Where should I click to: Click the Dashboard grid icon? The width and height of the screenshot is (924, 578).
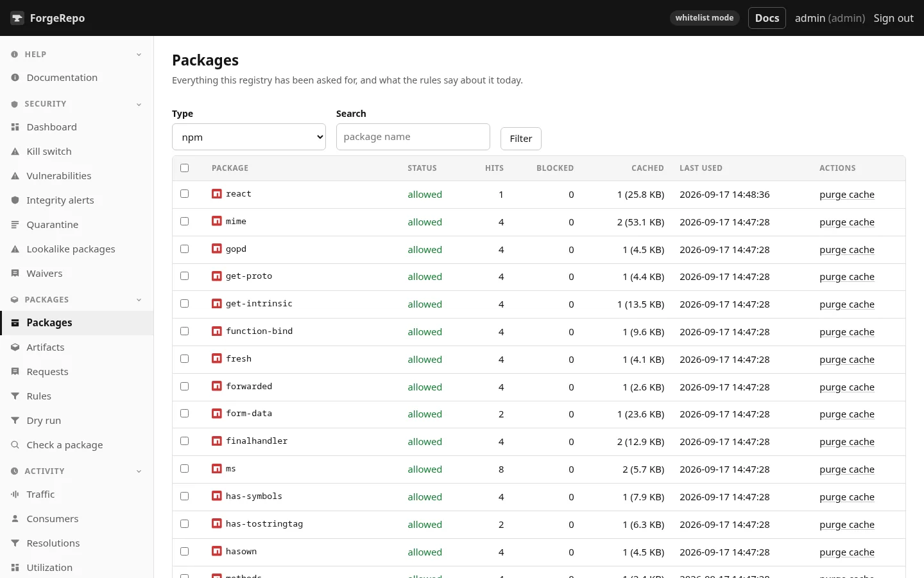(15, 127)
